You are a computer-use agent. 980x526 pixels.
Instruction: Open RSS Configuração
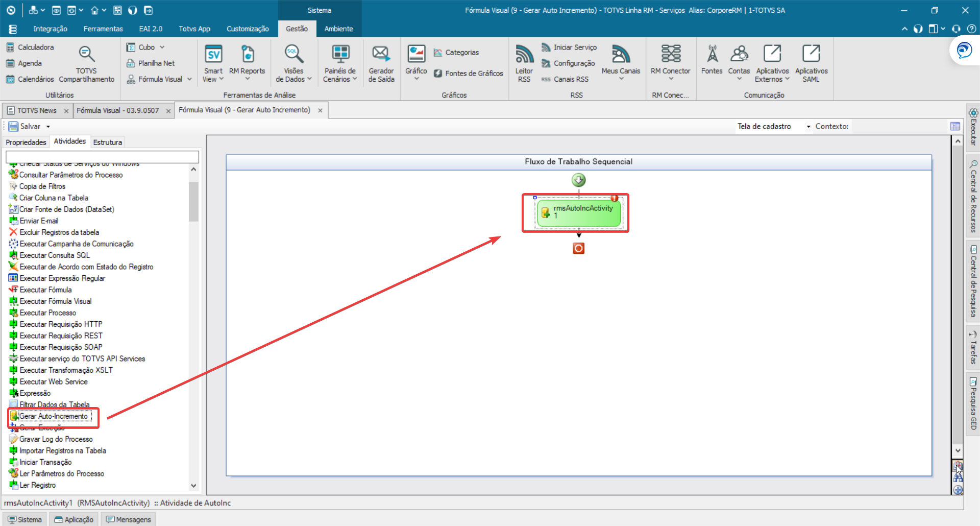[x=568, y=63]
